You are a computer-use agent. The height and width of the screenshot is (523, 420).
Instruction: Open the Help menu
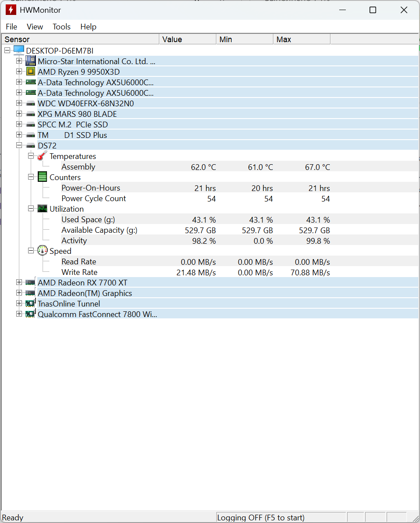88,27
